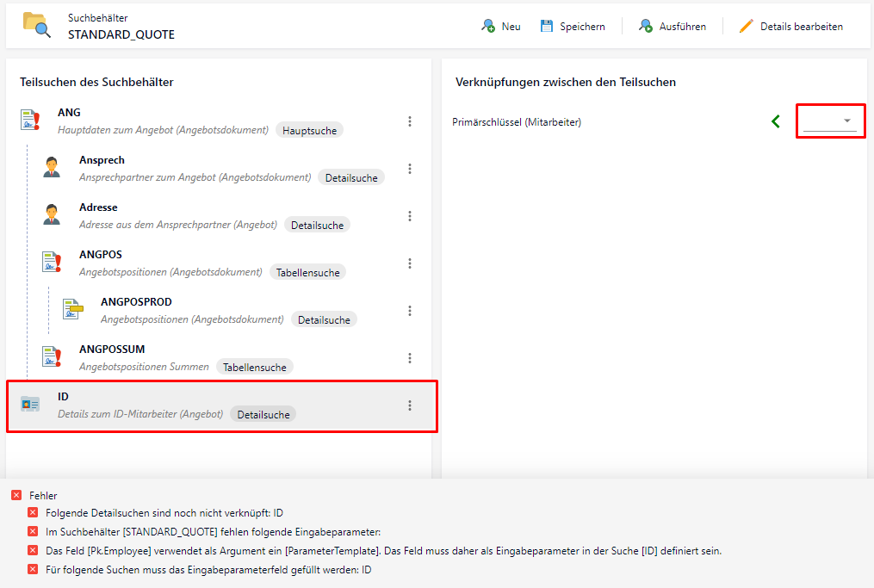Click error icon beside 'Das Feld [Pk.Employee]' message
The image size is (874, 588).
point(33,551)
